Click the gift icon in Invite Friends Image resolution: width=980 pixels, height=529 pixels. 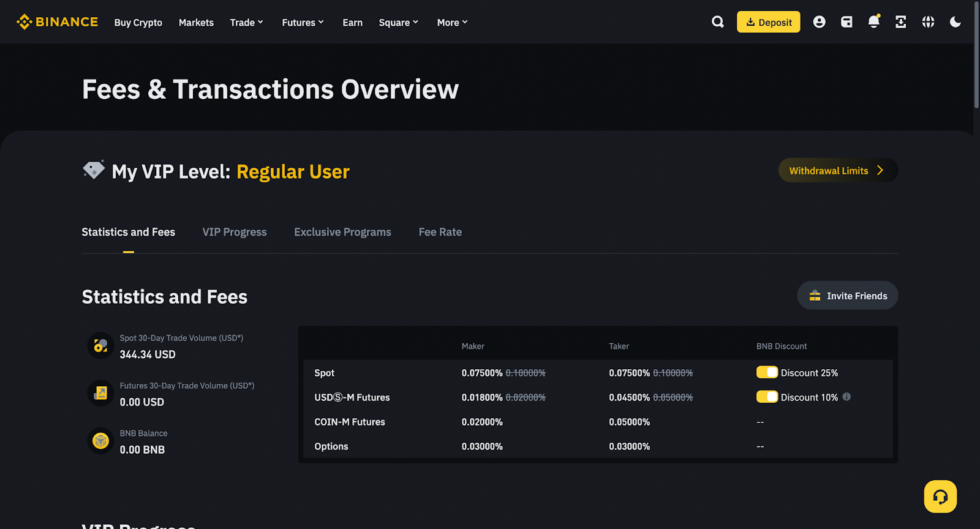815,296
